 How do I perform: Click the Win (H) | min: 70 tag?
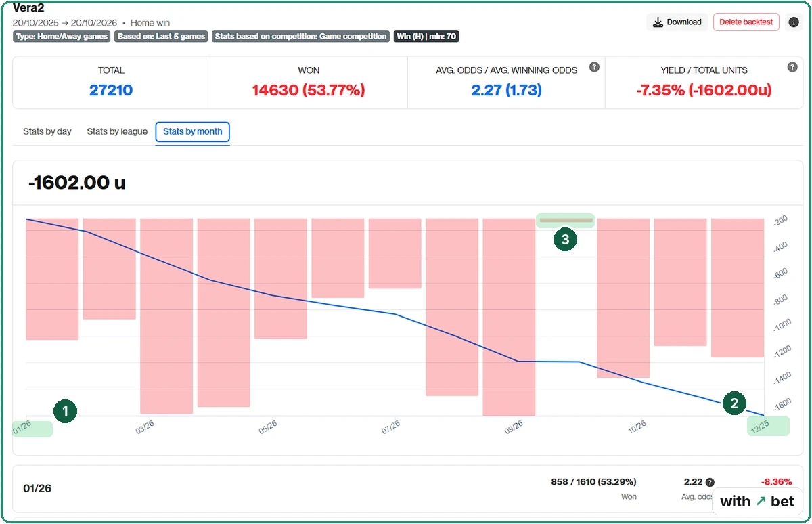[x=426, y=37]
